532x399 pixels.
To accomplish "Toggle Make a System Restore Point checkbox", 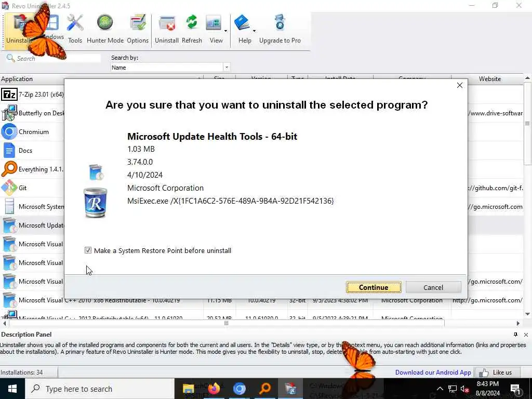I will [x=88, y=250].
